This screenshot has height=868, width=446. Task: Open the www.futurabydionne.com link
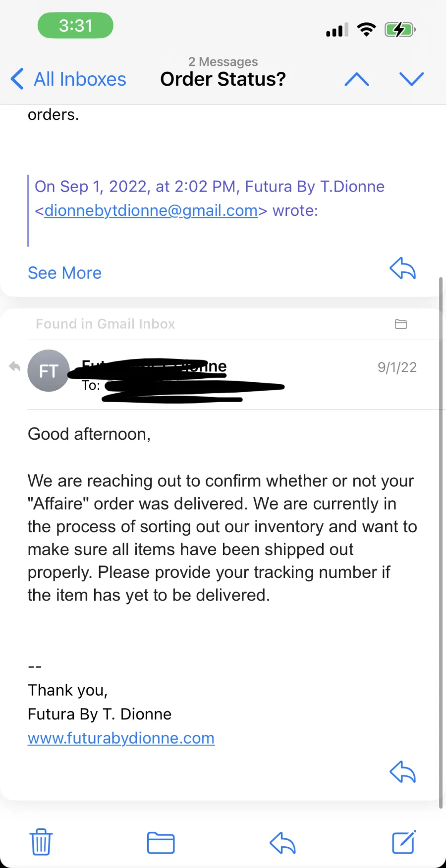pyautogui.click(x=121, y=738)
